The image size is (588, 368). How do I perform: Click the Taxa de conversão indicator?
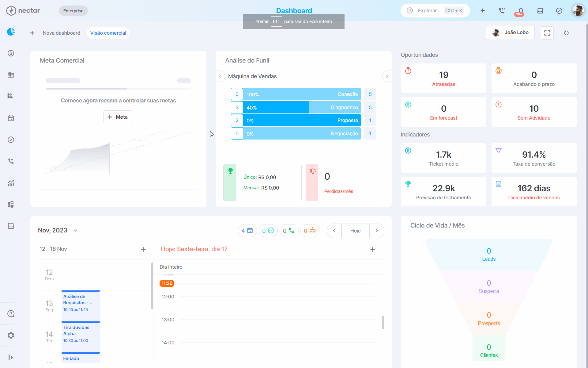point(534,158)
